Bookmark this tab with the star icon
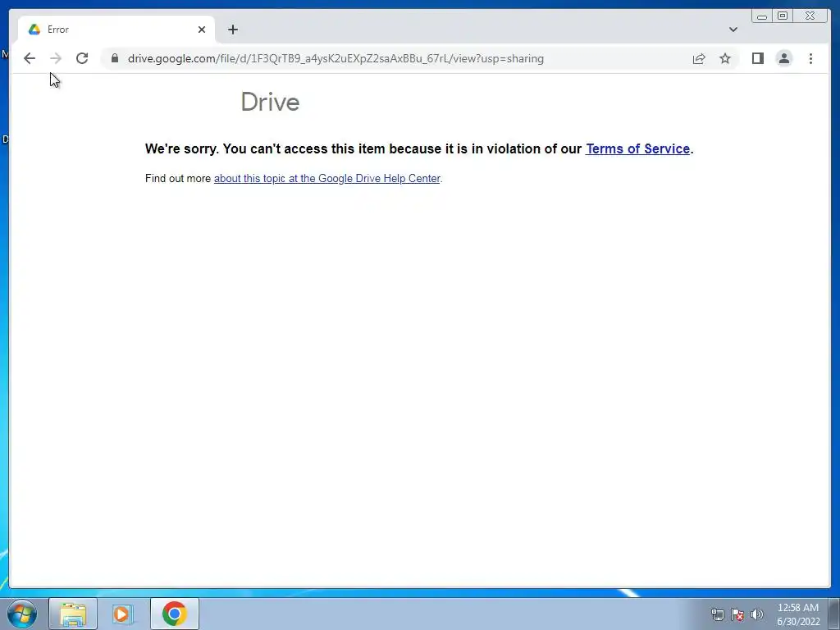This screenshot has width=840, height=630. [725, 58]
